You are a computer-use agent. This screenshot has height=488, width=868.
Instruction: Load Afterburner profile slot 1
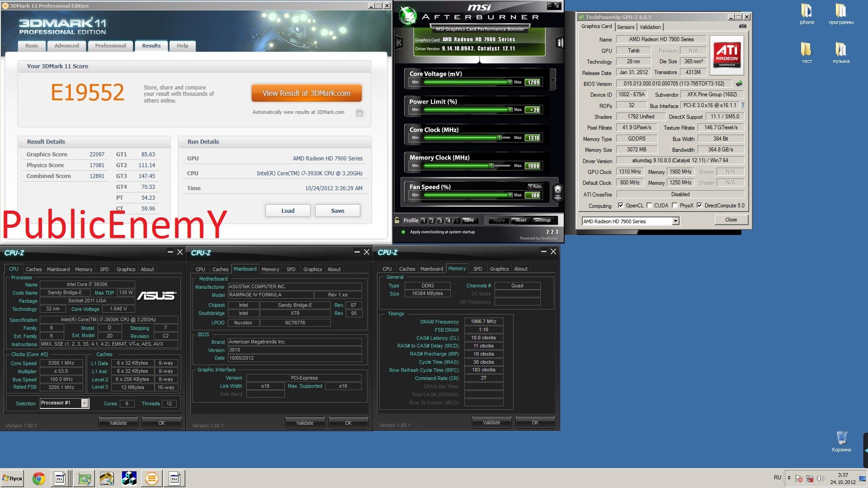(x=424, y=221)
